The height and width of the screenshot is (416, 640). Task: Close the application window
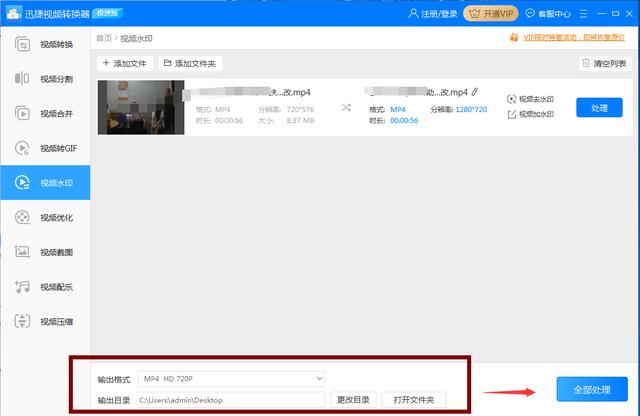coord(629,14)
